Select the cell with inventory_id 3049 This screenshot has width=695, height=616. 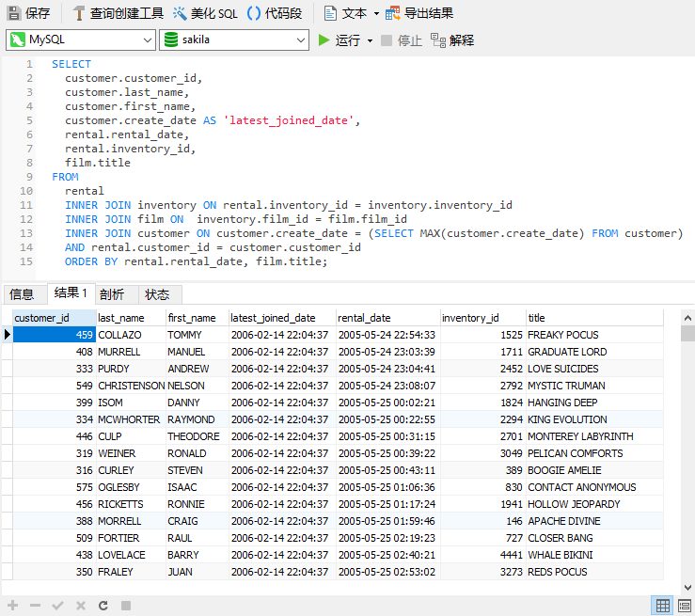[x=482, y=453]
